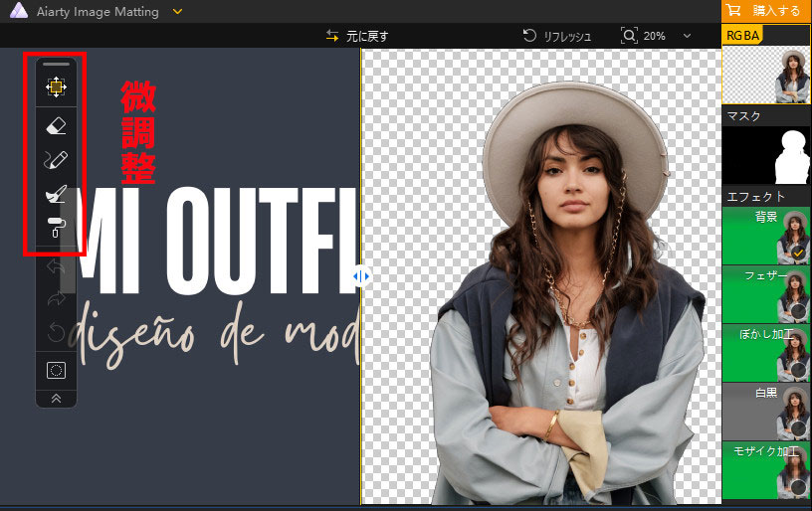
Task: Click the エフェクト section label
Action: [x=755, y=197]
